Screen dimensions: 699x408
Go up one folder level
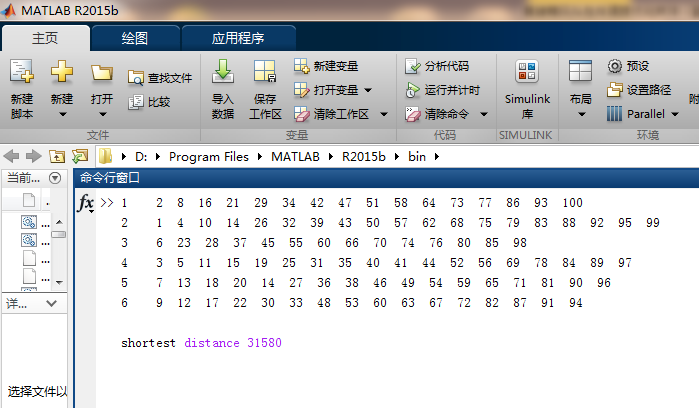point(57,157)
